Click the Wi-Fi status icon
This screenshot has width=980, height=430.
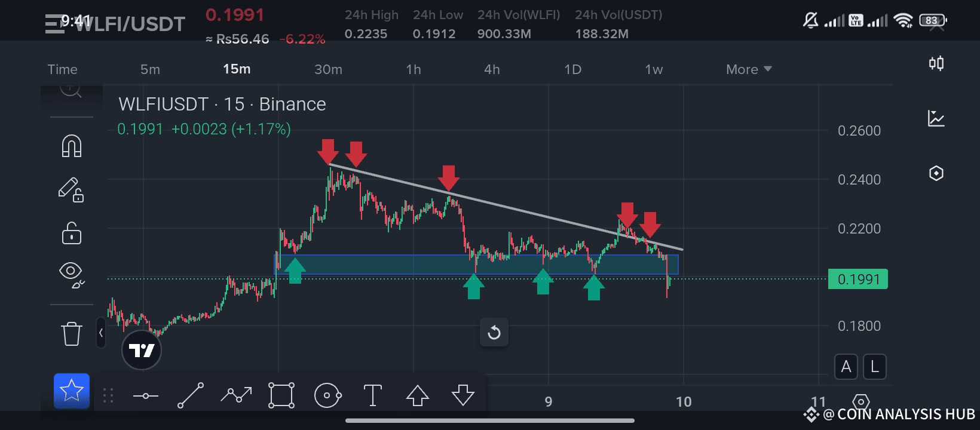pyautogui.click(x=903, y=21)
